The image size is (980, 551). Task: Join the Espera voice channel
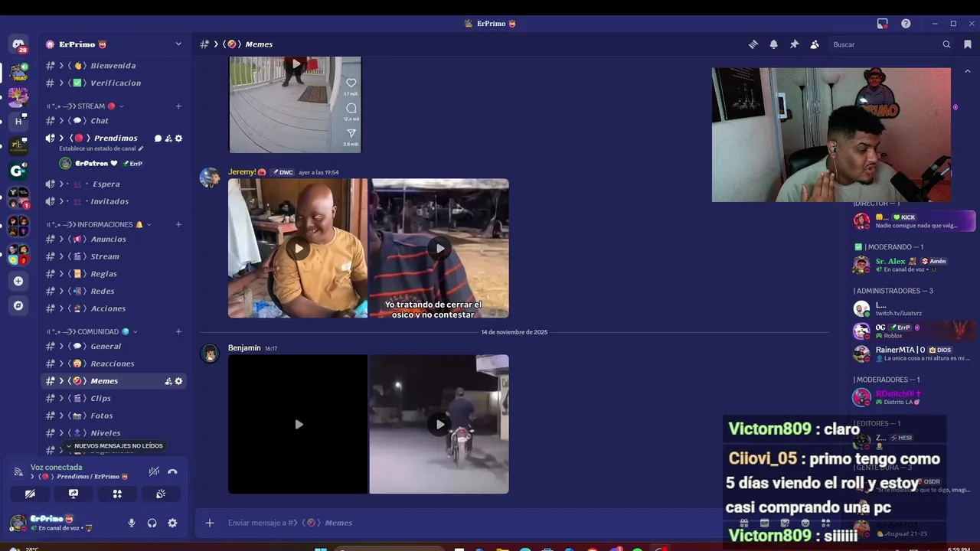tap(113, 184)
